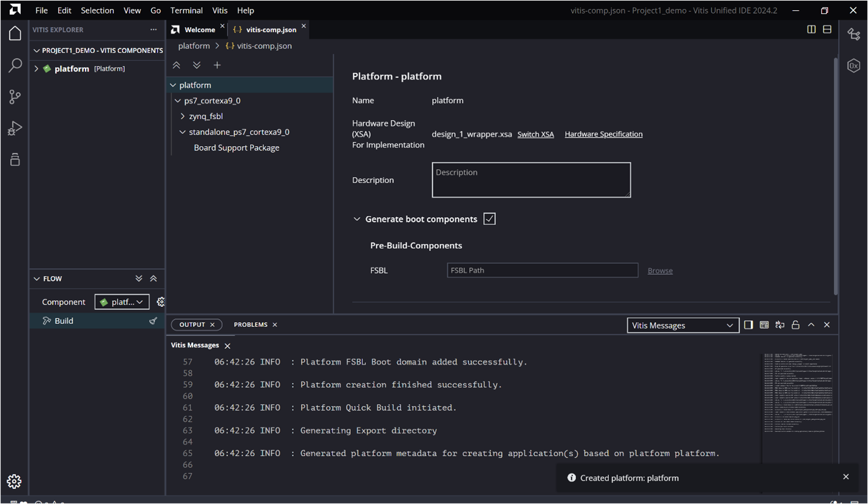Maximize the Output panel with the chevron icon

[x=811, y=324]
